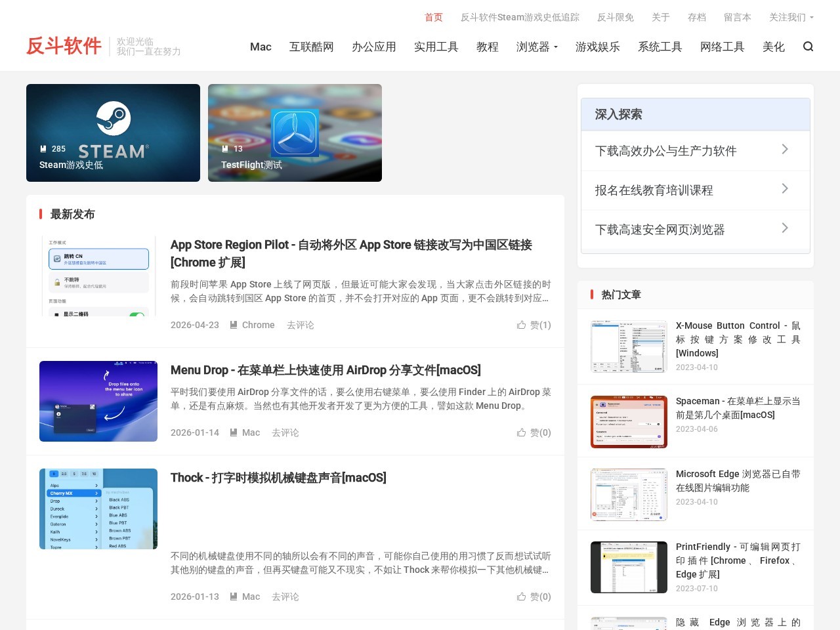Open the 存档 link
The image size is (840, 630).
click(x=697, y=17)
